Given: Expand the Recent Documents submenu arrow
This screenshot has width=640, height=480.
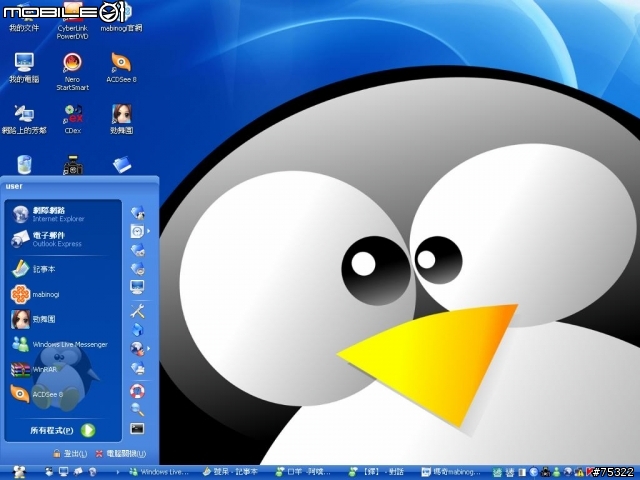Looking at the screenshot, I should 149,231.
